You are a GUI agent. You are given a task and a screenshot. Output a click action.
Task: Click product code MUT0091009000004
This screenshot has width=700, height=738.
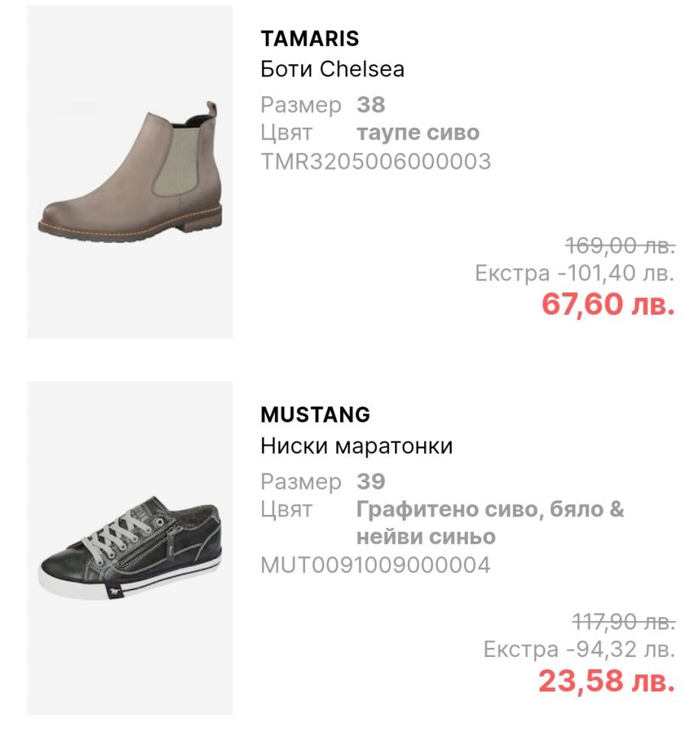(x=375, y=565)
